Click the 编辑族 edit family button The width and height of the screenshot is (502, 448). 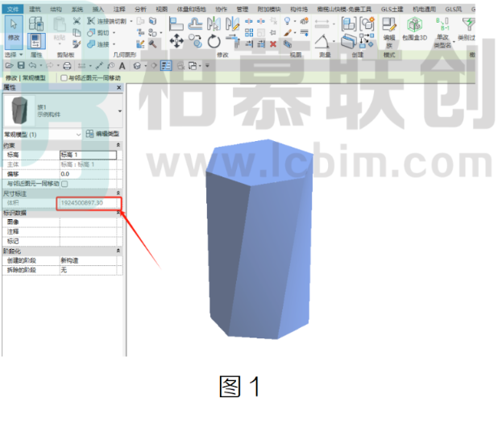coord(389,32)
